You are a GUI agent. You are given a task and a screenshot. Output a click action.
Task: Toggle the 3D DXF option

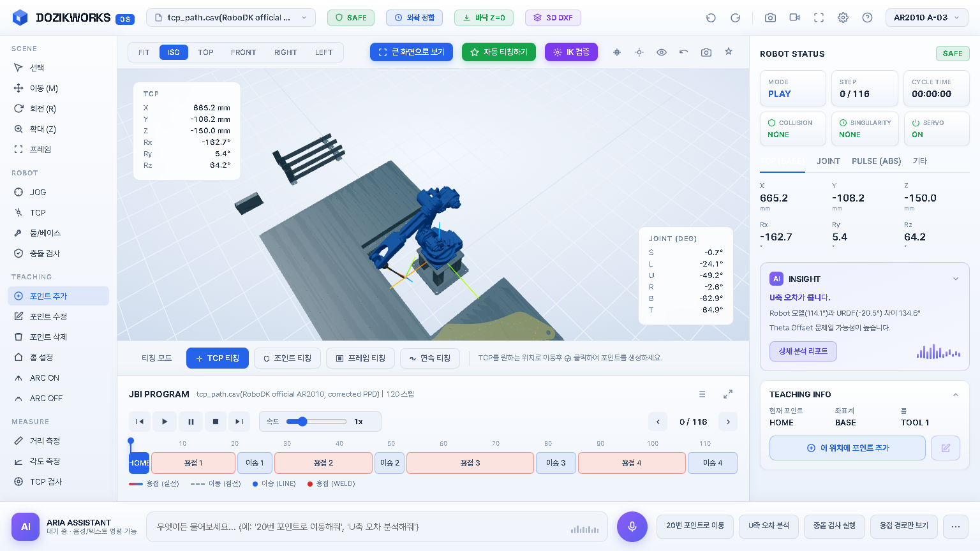553,18
